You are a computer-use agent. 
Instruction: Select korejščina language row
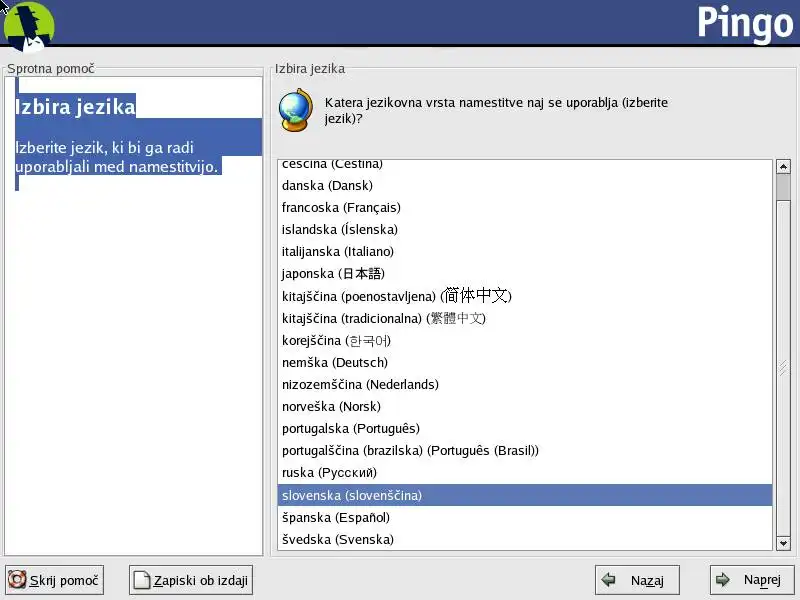pos(524,340)
